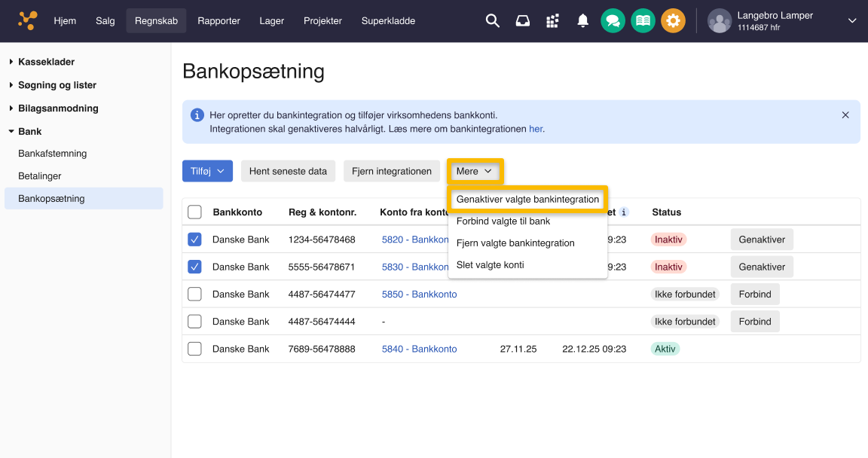Uncheck the account 1234-56478468 checkbox

point(194,240)
